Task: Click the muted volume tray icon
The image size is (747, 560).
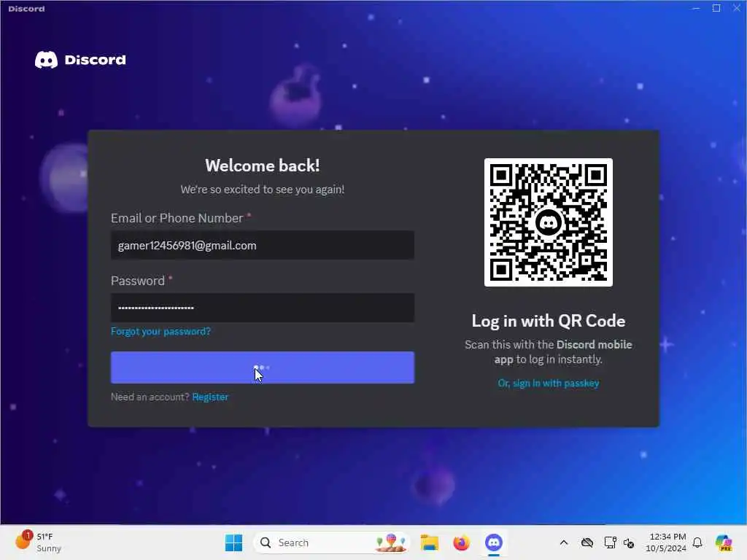Action: click(629, 542)
